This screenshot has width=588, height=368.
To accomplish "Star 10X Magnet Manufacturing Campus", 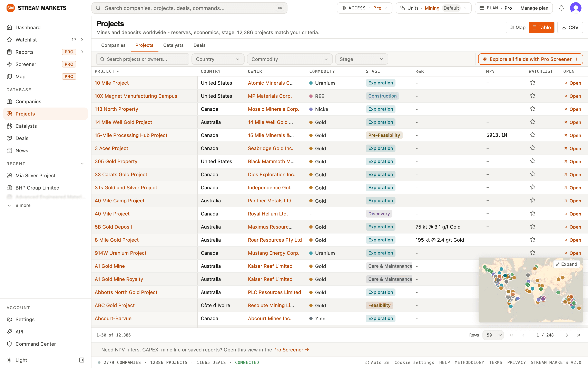I will [533, 96].
